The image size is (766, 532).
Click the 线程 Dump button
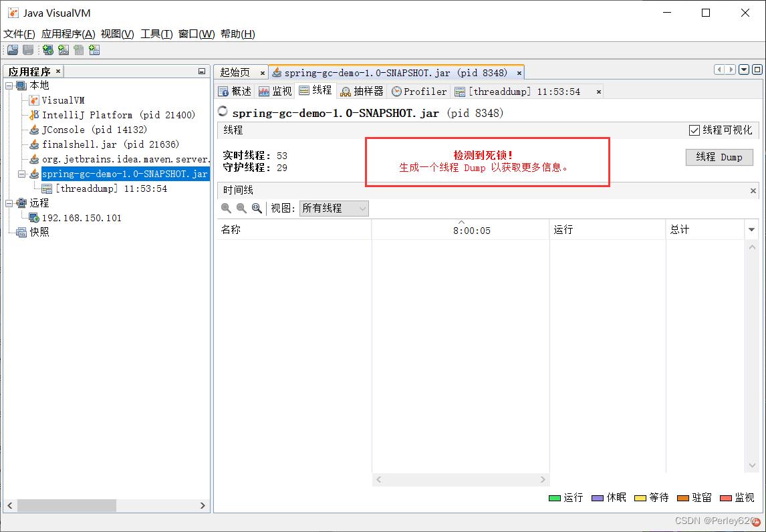(719, 157)
